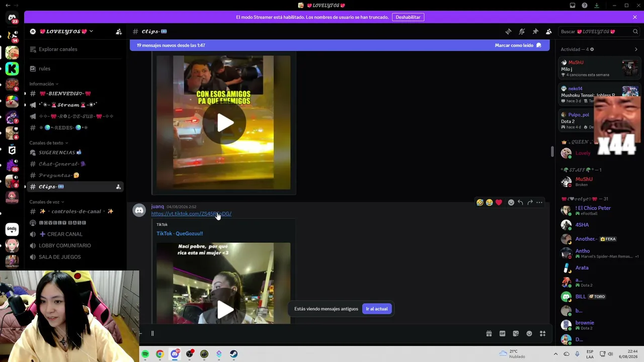Open Steam from the taskbar
This screenshot has width=644, height=362.
[234, 354]
